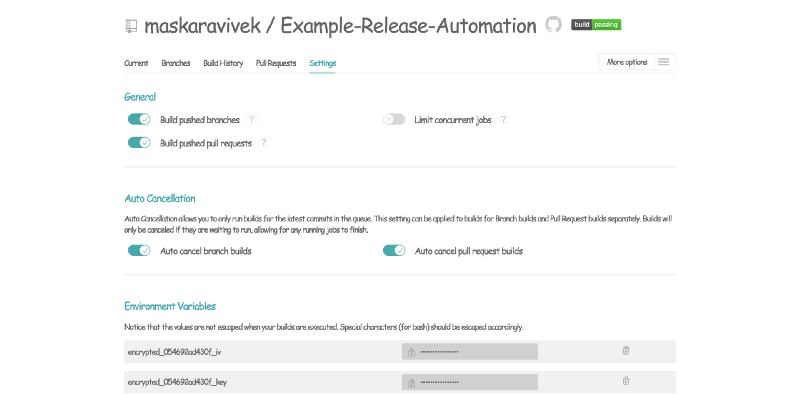The image size is (800, 395).
Task: Open the GitHub repository icon link
Action: coord(554,24)
